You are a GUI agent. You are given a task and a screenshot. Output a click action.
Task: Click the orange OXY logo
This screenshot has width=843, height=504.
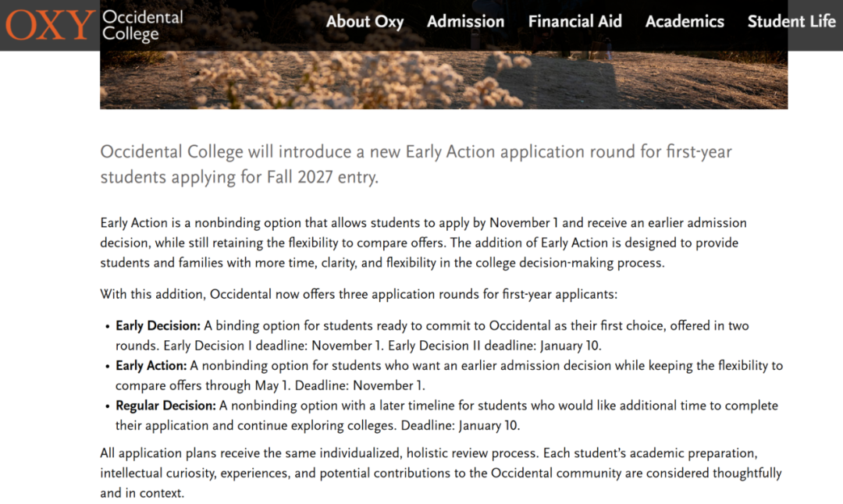(48, 25)
